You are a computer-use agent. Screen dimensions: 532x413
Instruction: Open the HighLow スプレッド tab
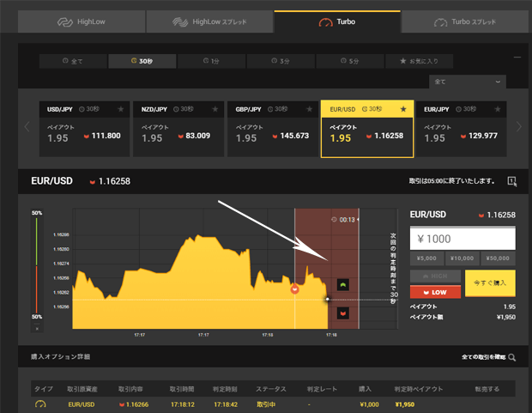pos(209,21)
